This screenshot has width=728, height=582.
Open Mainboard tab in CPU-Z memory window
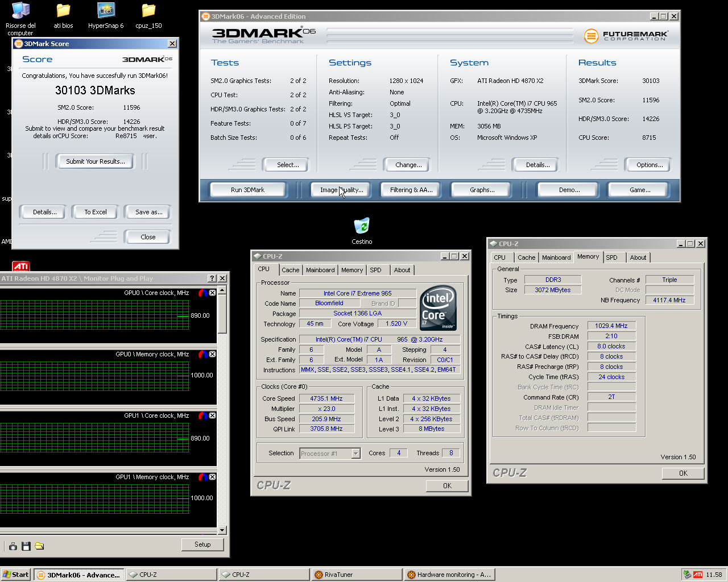click(x=556, y=257)
